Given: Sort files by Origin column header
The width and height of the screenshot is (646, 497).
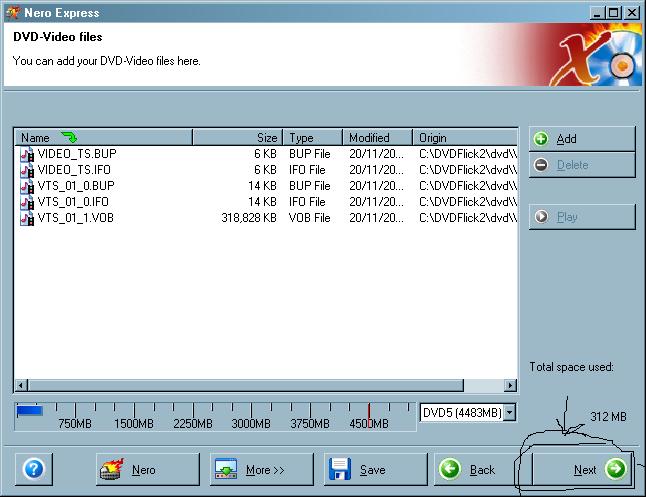Looking at the screenshot, I should [x=465, y=137].
